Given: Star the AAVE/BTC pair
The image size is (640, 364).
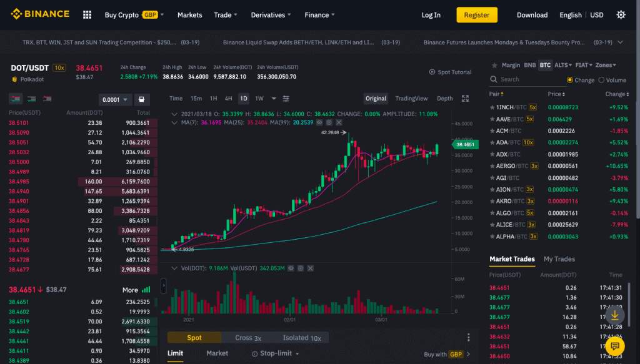Looking at the screenshot, I should pyautogui.click(x=492, y=119).
